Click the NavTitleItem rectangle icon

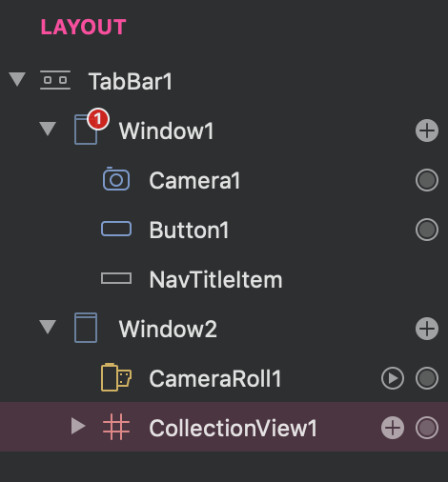point(116,278)
